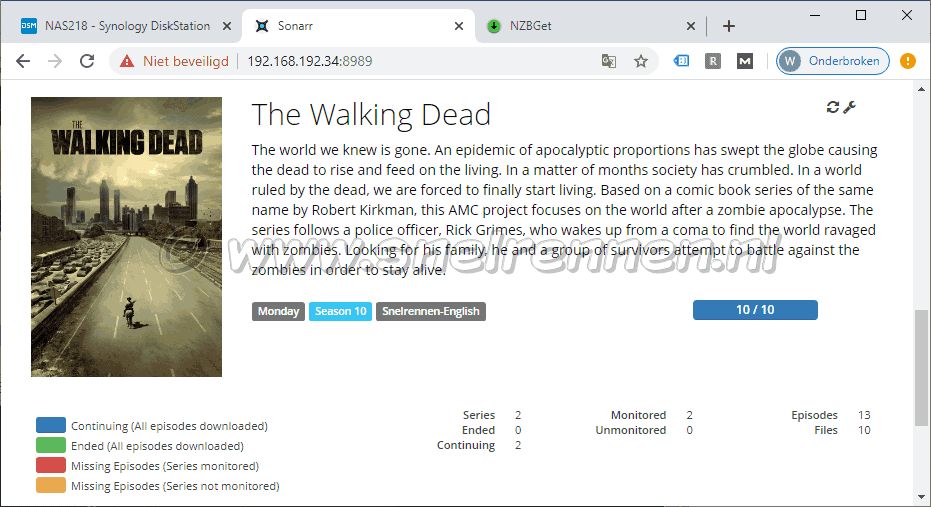Close the Sonarr tab

coord(458,26)
